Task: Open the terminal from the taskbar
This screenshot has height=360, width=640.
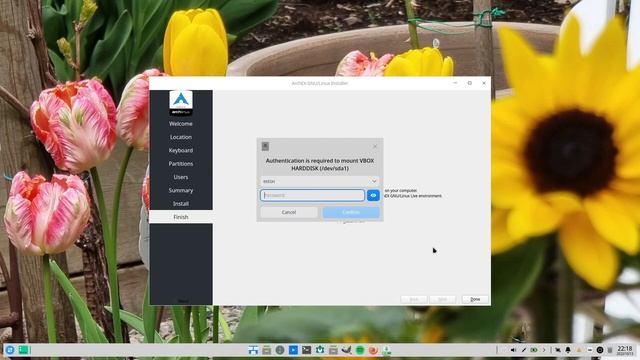Action: [307, 350]
